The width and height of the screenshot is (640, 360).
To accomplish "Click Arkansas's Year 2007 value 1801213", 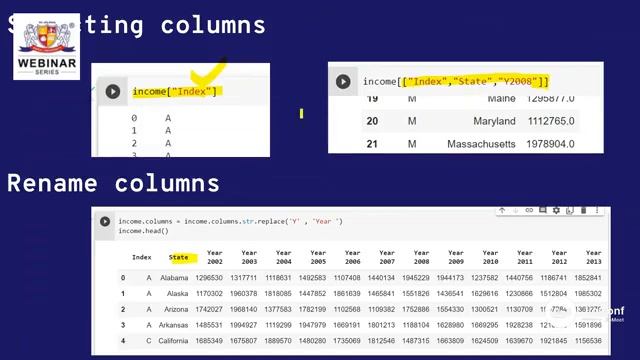I will pyautogui.click(x=381, y=325).
